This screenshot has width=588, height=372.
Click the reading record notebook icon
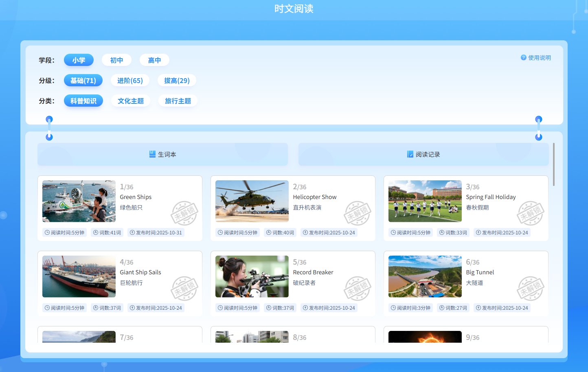coord(410,154)
